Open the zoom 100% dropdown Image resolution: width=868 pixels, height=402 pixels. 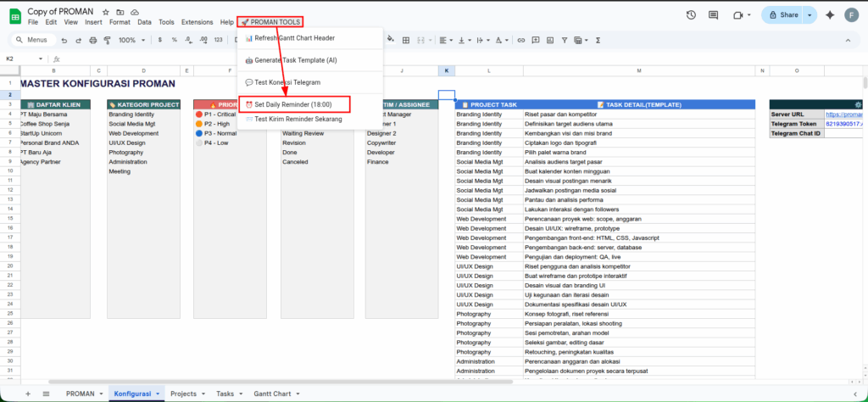pyautogui.click(x=132, y=40)
